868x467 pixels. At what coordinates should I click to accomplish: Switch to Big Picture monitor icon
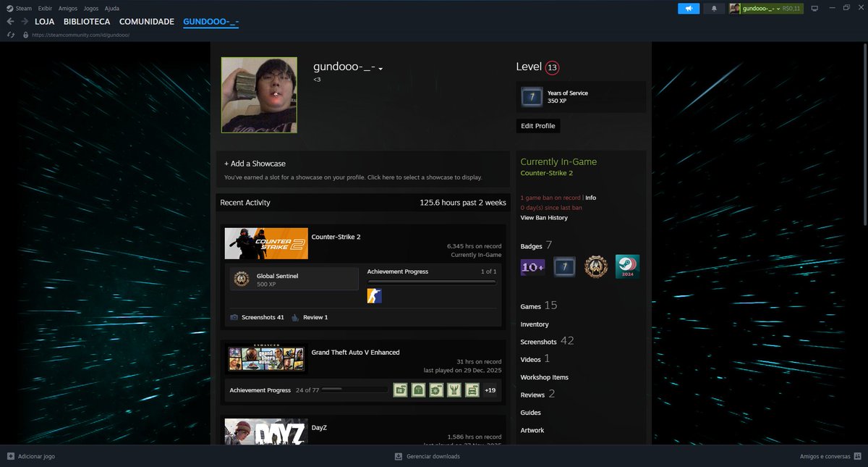(x=814, y=9)
